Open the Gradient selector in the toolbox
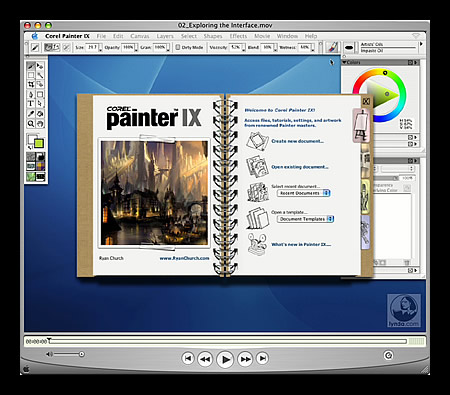 click(x=40, y=156)
